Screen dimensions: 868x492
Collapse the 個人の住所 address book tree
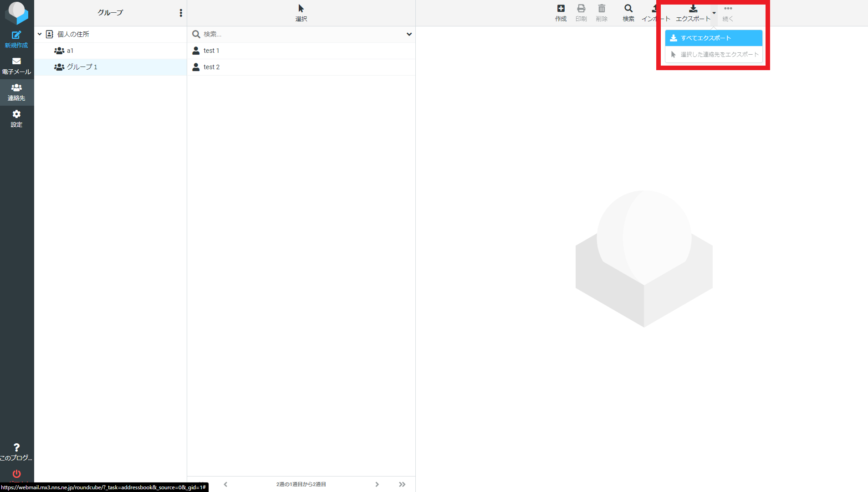tap(40, 34)
